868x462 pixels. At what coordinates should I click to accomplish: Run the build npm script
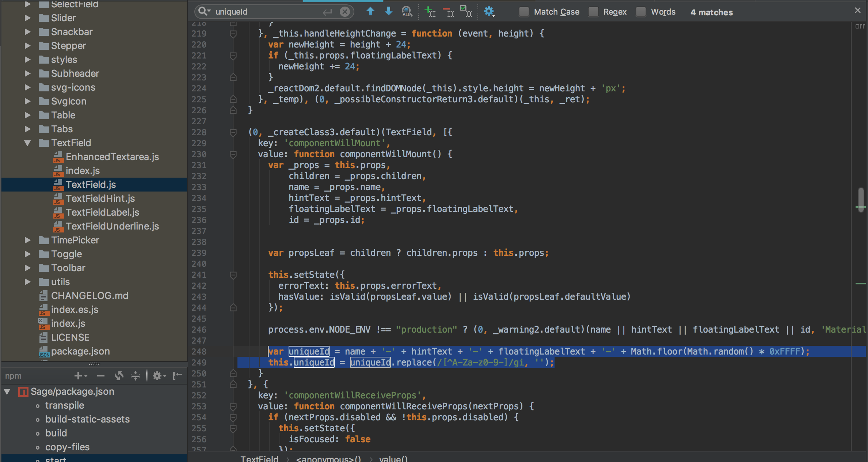[56, 433]
